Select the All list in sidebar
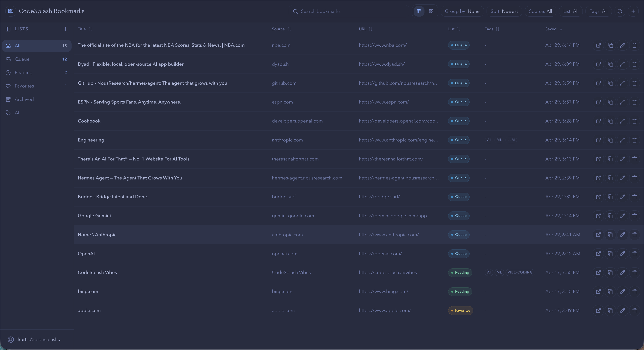The height and width of the screenshot is (350, 644). [x=37, y=46]
